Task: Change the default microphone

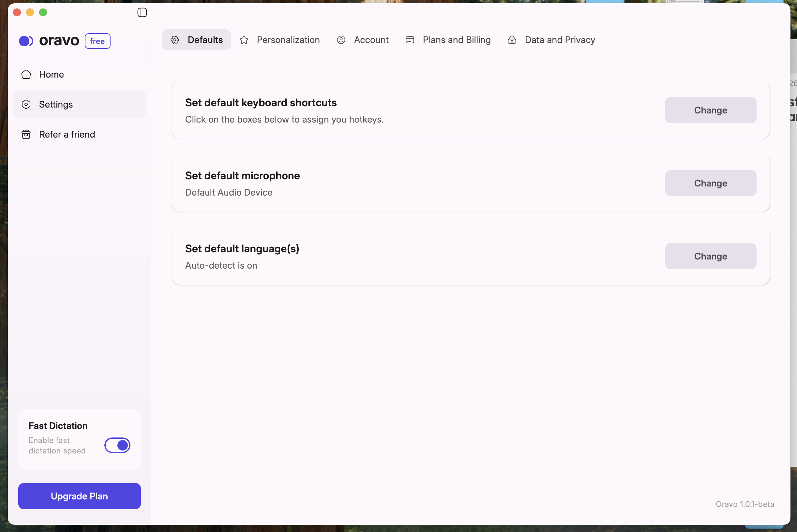Action: 710,183
